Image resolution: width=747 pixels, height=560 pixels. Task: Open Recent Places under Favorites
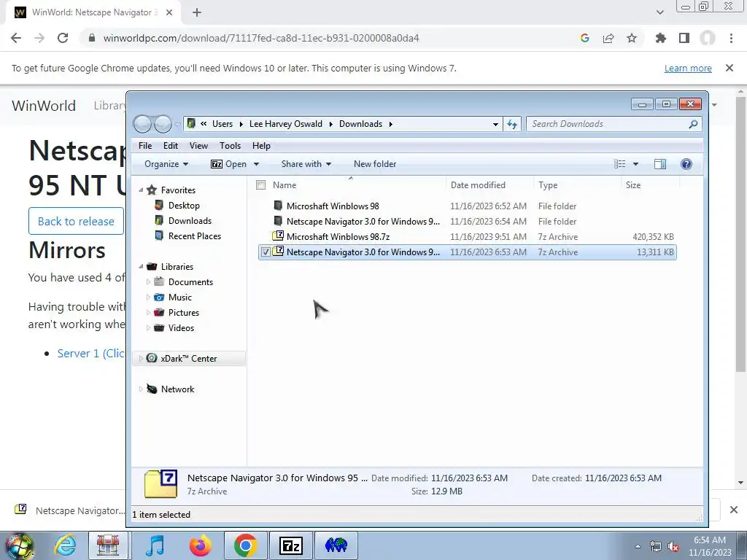click(194, 236)
